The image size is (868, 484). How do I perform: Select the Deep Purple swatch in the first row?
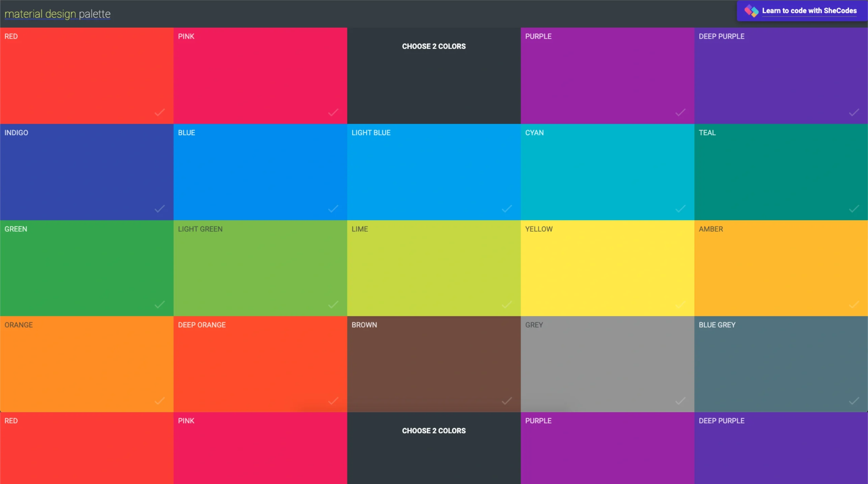[781, 76]
